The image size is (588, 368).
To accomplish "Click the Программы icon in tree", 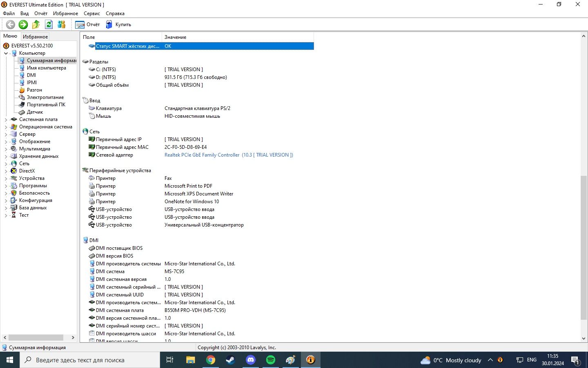I will point(14,186).
